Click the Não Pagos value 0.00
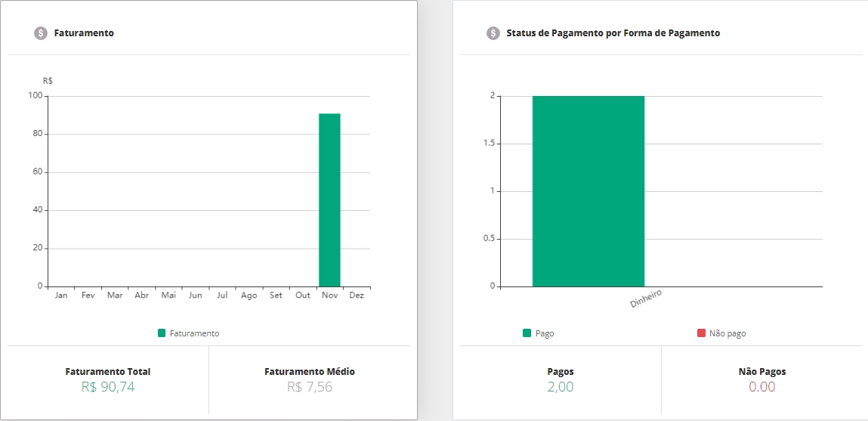The width and height of the screenshot is (868, 421). point(761,387)
